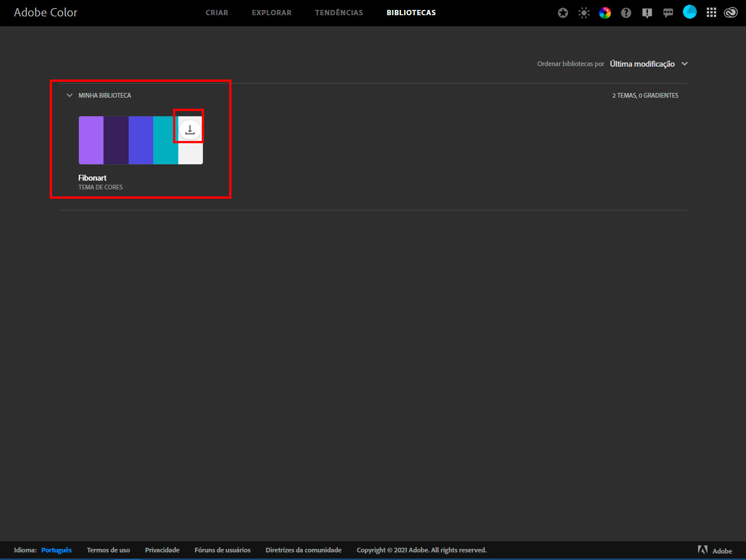Toggle the sun brightness theme icon
Viewport: 746px width, 560px height.
pyautogui.click(x=584, y=13)
